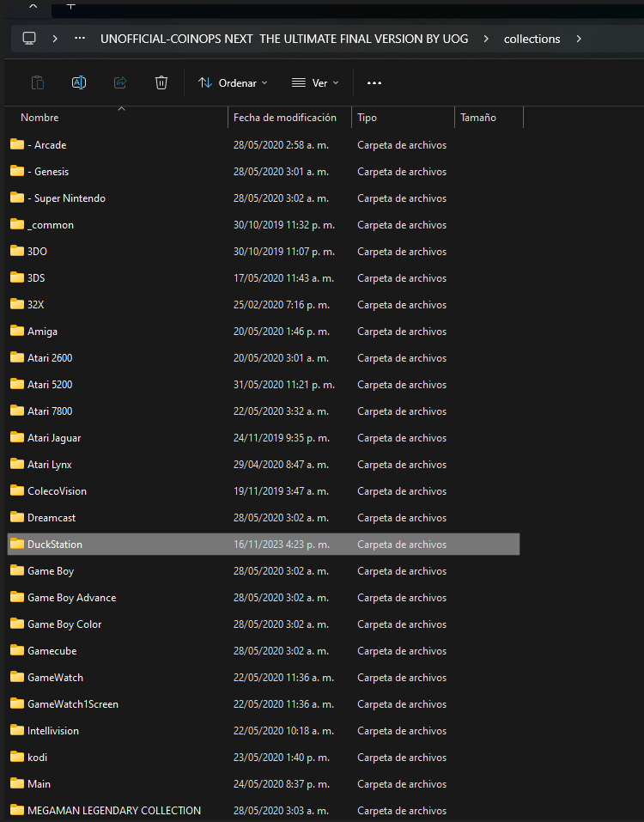This screenshot has height=822, width=644.
Task: Select the - Genesis folder icon
Action: 17,171
